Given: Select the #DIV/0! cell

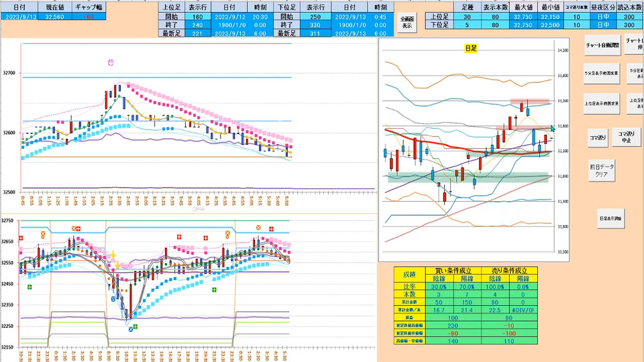Looking at the screenshot, I should (523, 310).
